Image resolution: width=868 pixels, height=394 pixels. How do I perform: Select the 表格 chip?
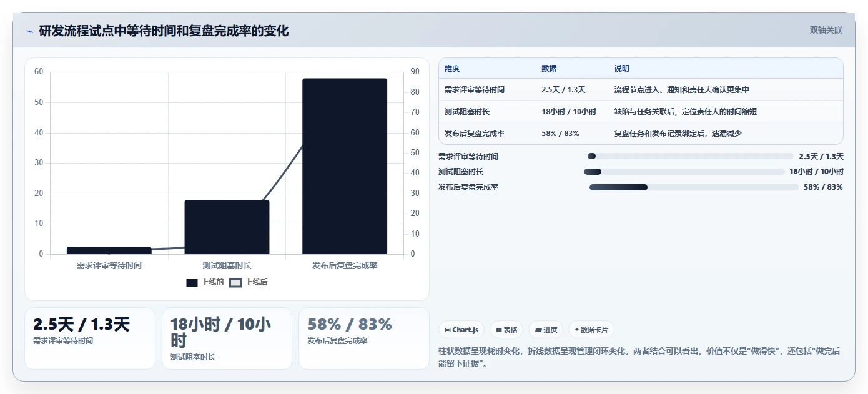[x=507, y=330]
